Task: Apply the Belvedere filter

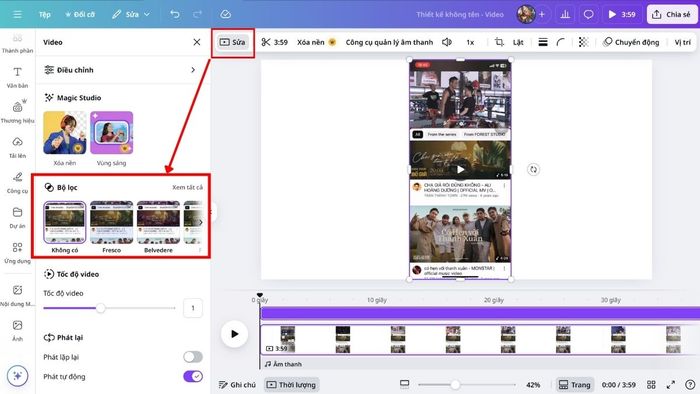Action: [158, 222]
